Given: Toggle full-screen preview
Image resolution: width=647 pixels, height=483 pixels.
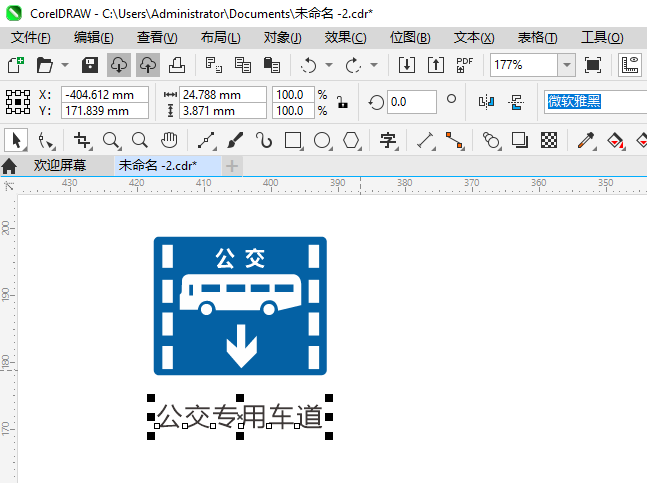Looking at the screenshot, I should click(593, 65).
